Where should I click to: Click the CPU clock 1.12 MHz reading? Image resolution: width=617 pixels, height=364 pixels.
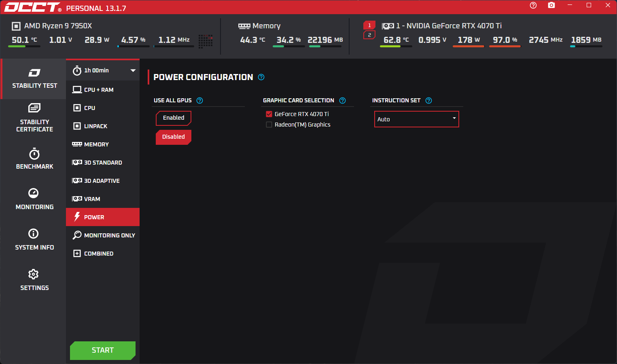[x=174, y=40]
